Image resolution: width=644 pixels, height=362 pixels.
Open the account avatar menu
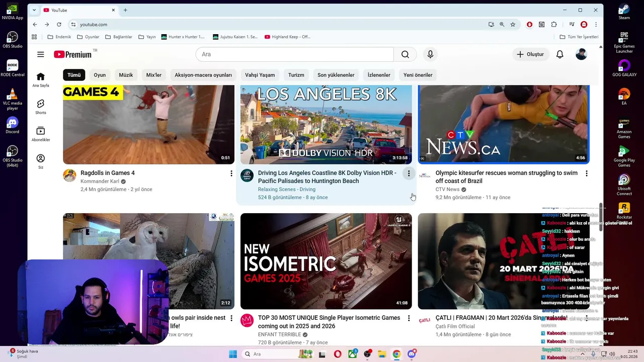581,54
